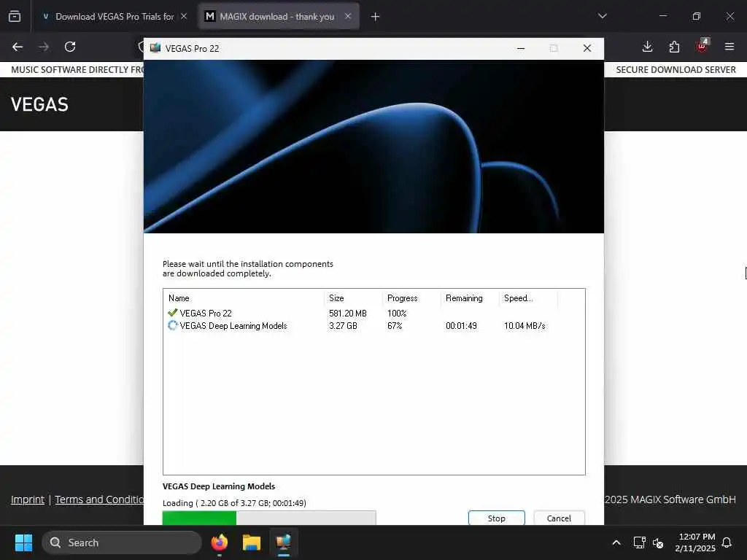
Task: Open the browser downloads panel
Action: click(x=647, y=47)
